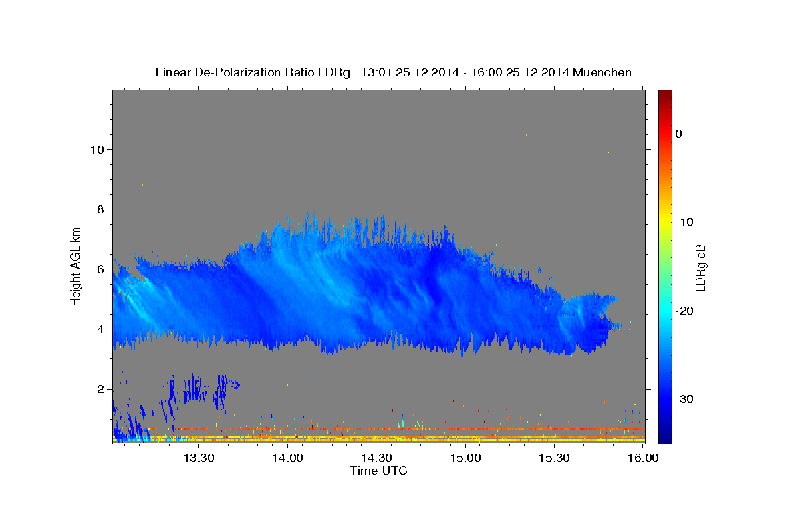Viewport: 798px width, 532px height.
Task: Click the height tick label 8
Action: tap(102, 209)
